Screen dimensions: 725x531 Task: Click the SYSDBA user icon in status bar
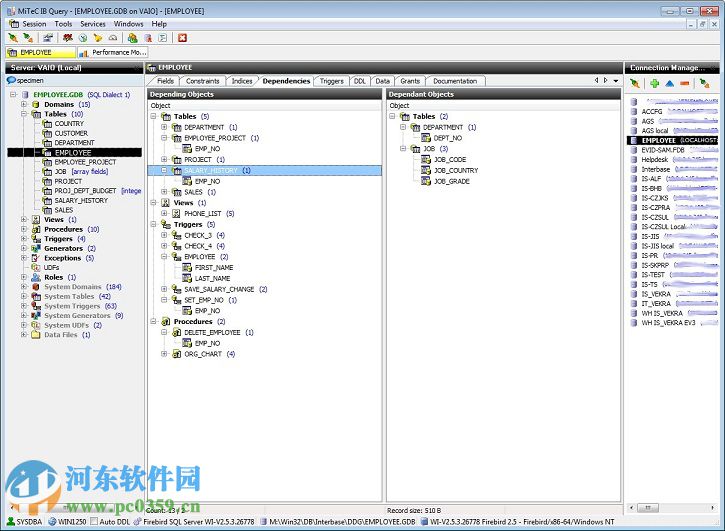click(11, 521)
